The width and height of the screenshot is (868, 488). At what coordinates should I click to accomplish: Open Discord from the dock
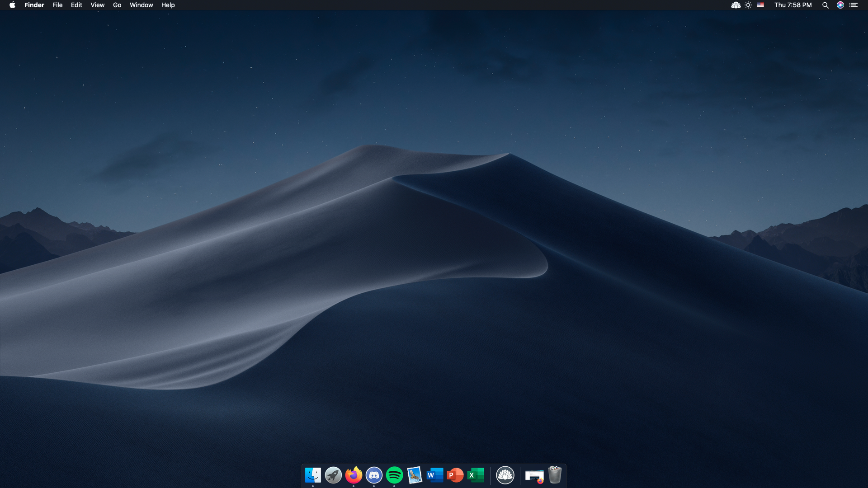(374, 475)
